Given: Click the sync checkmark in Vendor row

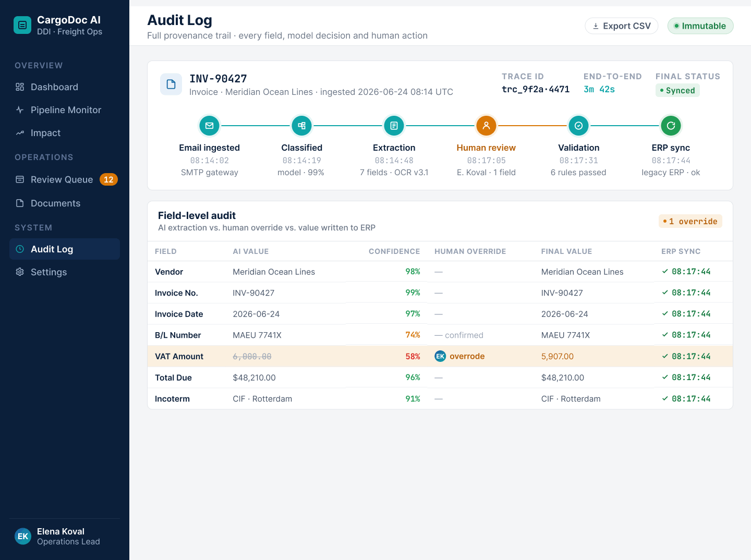Looking at the screenshot, I should pos(665,271).
